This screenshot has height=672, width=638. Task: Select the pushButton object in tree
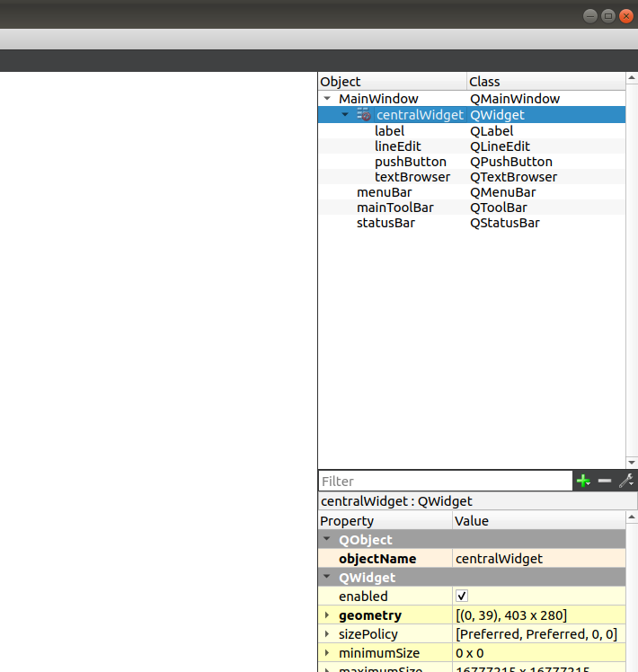click(410, 162)
